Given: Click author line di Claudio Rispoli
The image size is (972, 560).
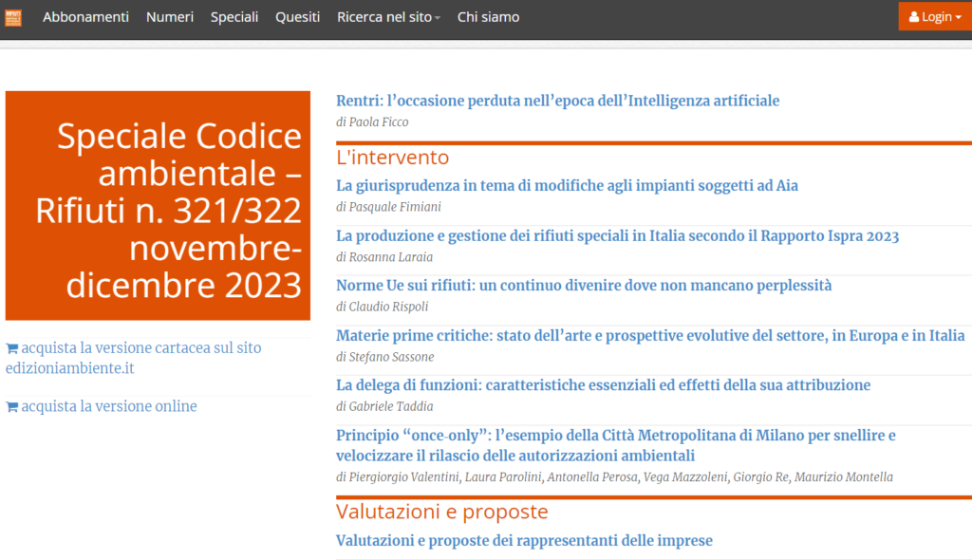Looking at the screenshot, I should pyautogui.click(x=382, y=307).
